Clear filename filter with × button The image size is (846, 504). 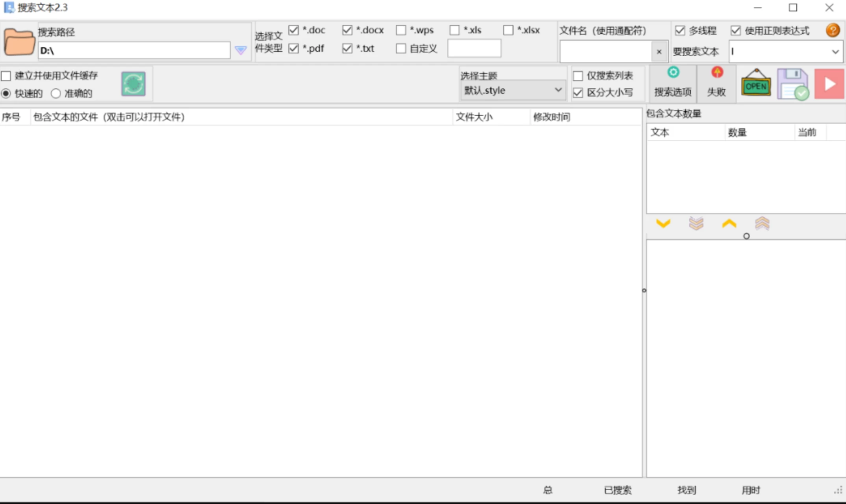[x=659, y=52]
